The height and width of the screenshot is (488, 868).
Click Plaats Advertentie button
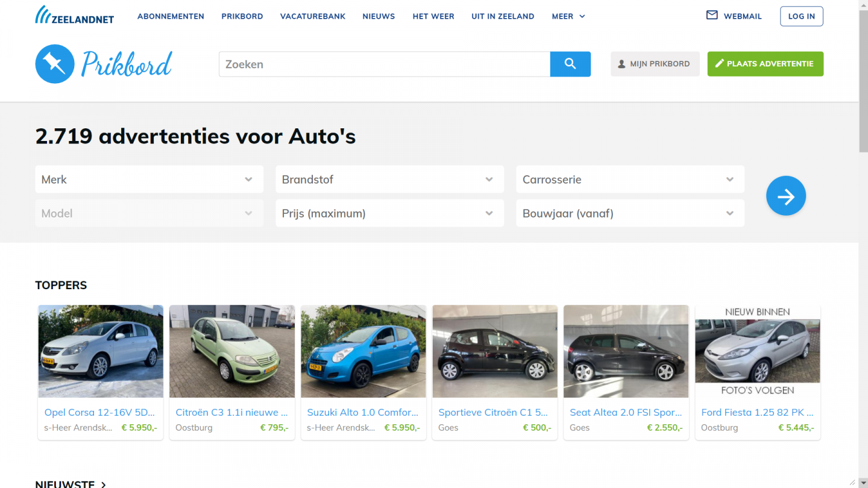(x=766, y=64)
